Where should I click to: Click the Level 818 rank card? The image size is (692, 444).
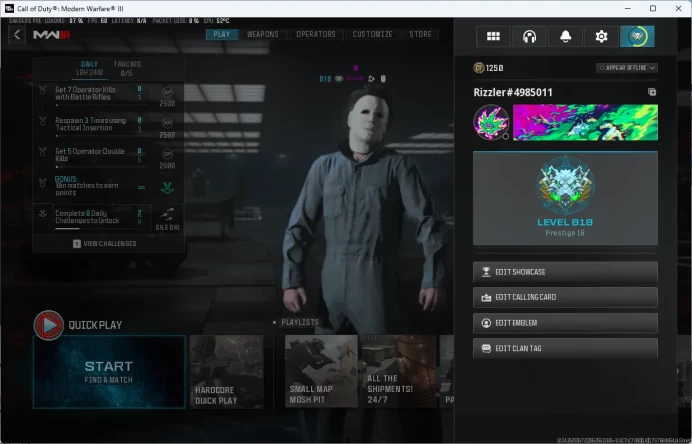pos(565,198)
